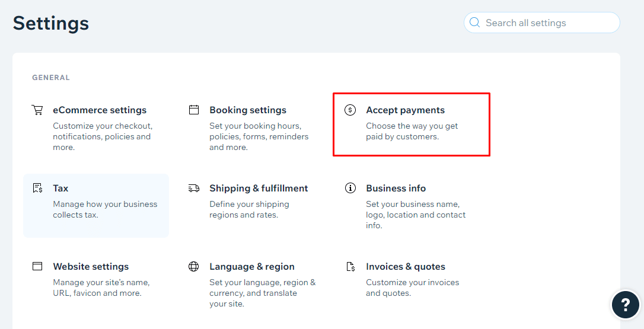Select the Tax settings card

95,205
